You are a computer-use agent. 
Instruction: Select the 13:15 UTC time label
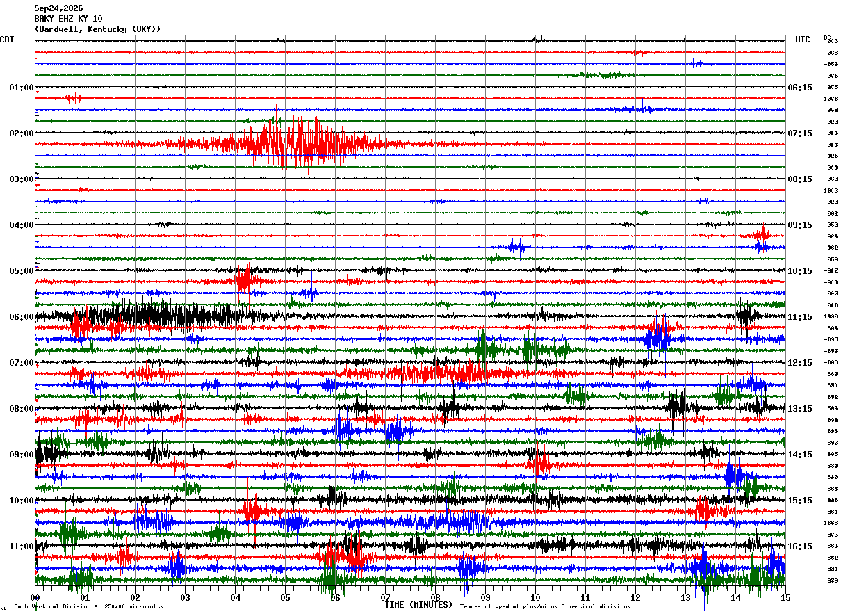pos(800,408)
